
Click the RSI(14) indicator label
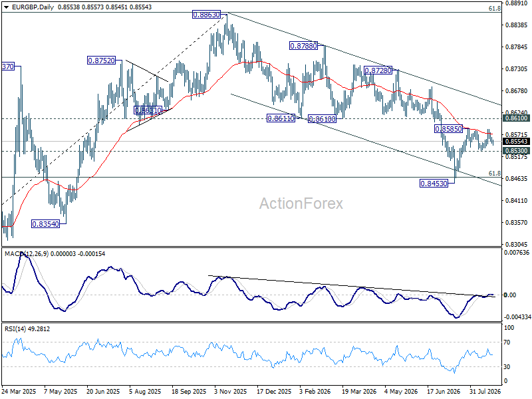14,329
